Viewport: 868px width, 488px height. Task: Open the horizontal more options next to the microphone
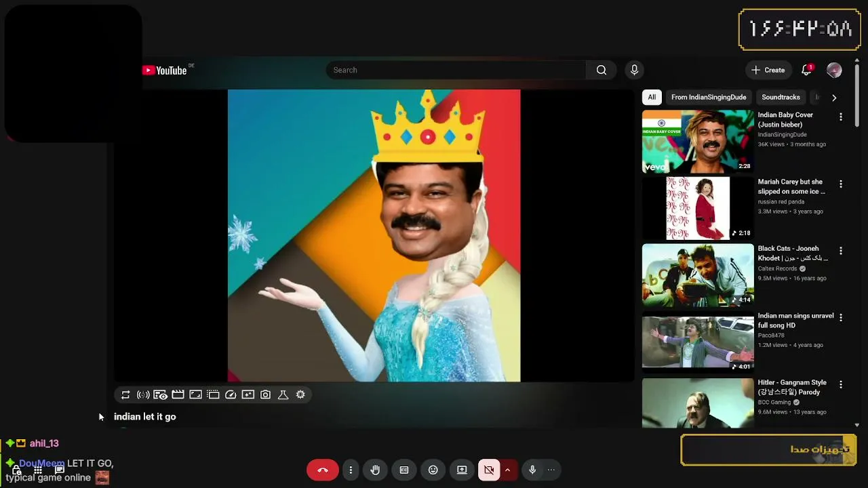click(551, 470)
